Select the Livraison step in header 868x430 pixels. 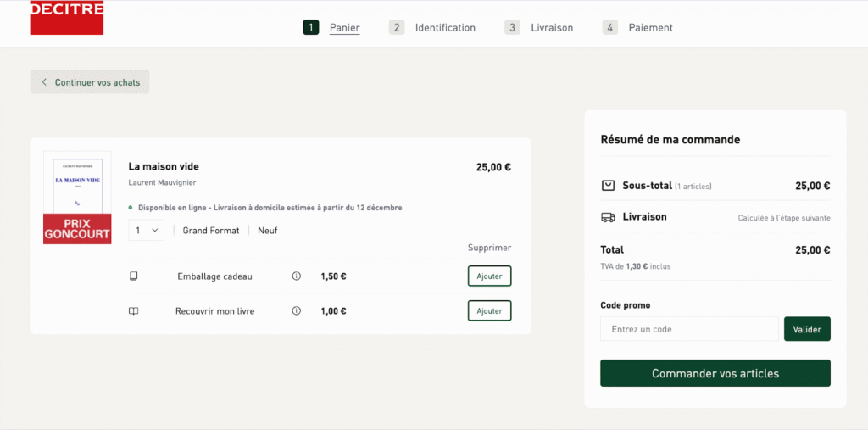tap(551, 28)
